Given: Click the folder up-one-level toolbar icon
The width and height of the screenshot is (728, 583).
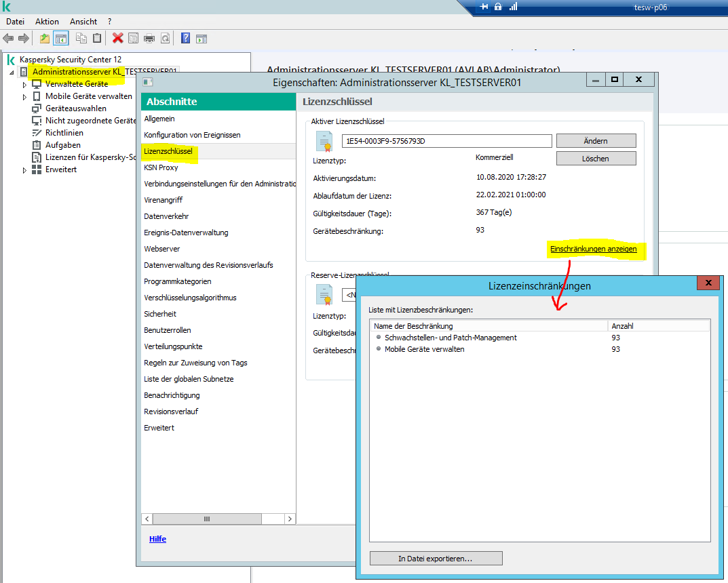Looking at the screenshot, I should click(45, 39).
